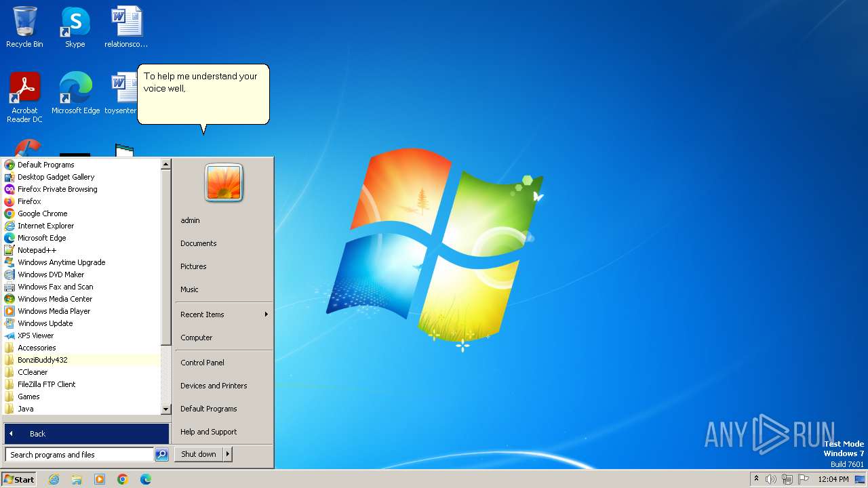Open Desktop Gadget Gallery
868x488 pixels.
[82, 177]
